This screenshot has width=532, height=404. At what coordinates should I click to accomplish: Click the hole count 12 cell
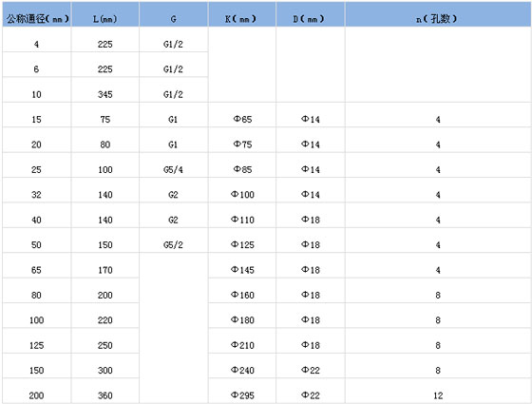438,395
